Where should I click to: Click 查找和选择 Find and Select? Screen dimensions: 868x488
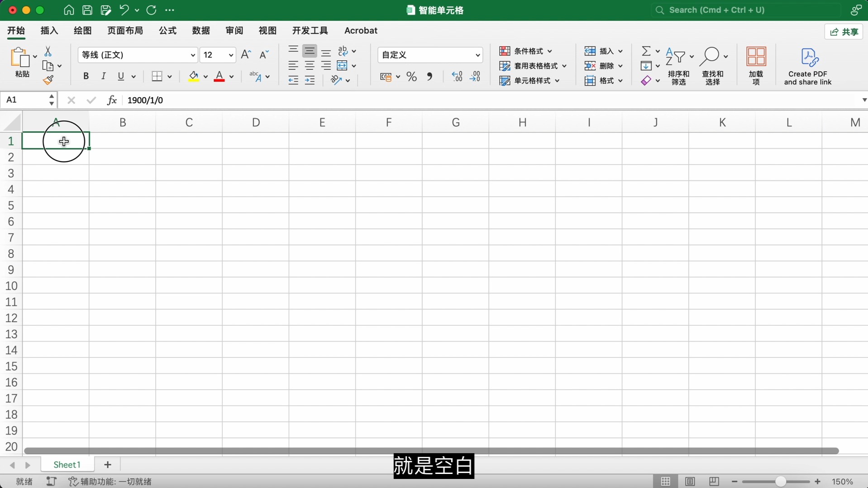pyautogui.click(x=713, y=66)
